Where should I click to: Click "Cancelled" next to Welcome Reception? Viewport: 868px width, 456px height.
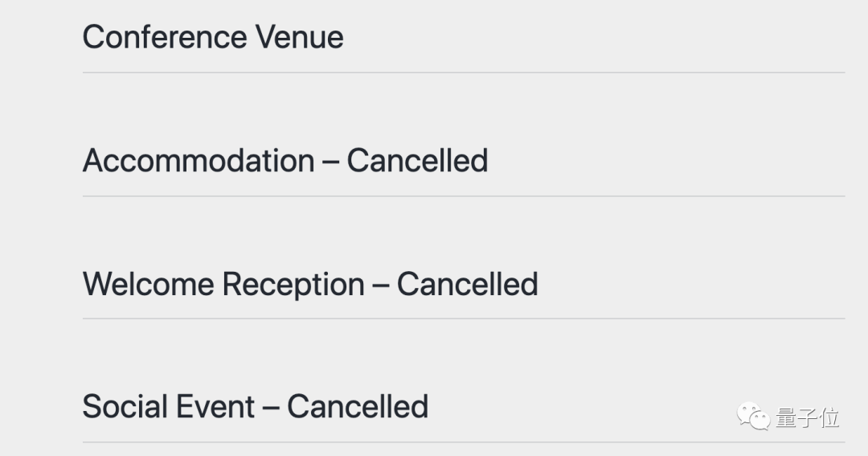pos(467,284)
